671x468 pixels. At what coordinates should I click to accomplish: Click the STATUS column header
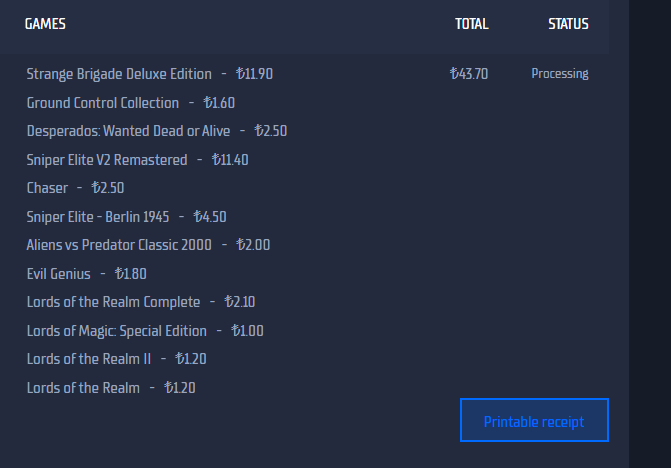(568, 24)
